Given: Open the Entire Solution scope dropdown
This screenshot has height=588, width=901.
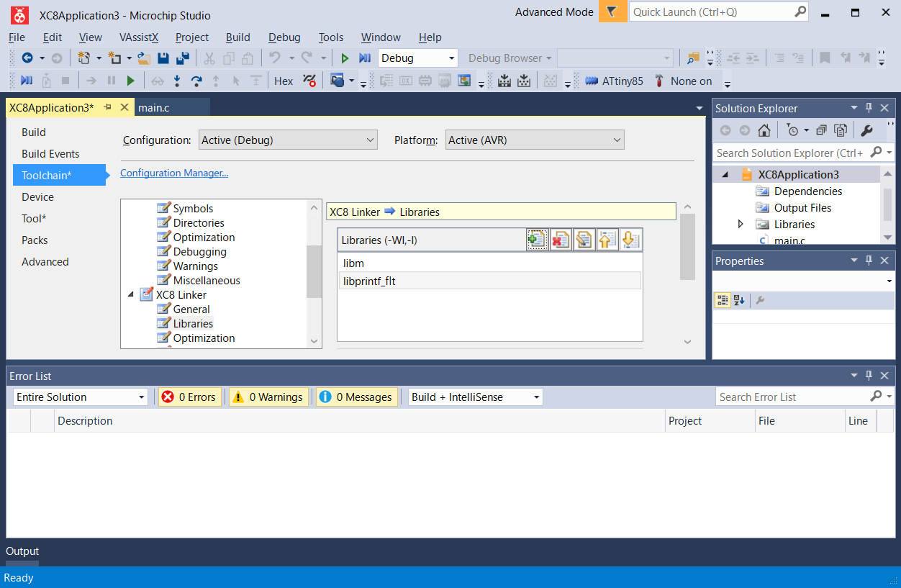Looking at the screenshot, I should click(81, 397).
